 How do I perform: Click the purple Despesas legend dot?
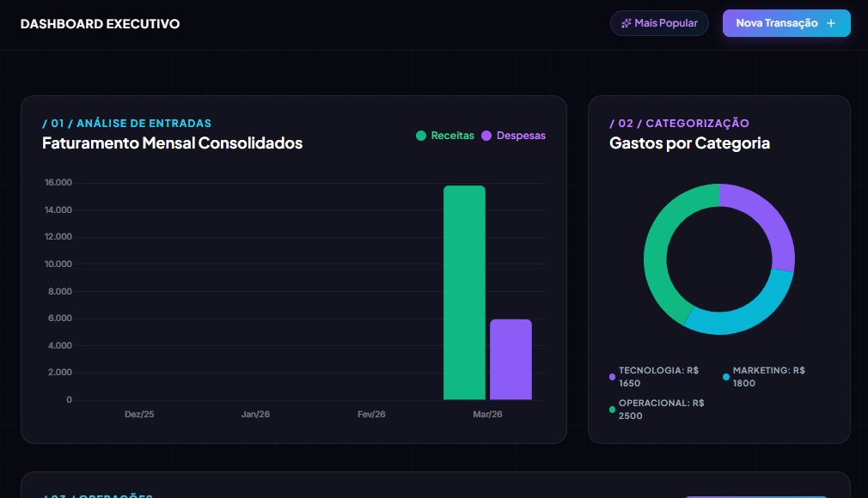coord(486,136)
